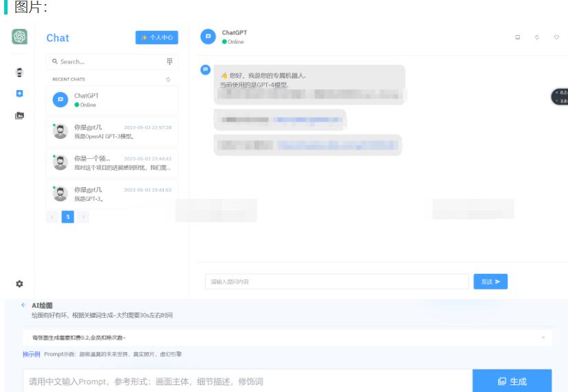
Task: Click user avatar of 你是一个领 chat
Action: point(60,163)
